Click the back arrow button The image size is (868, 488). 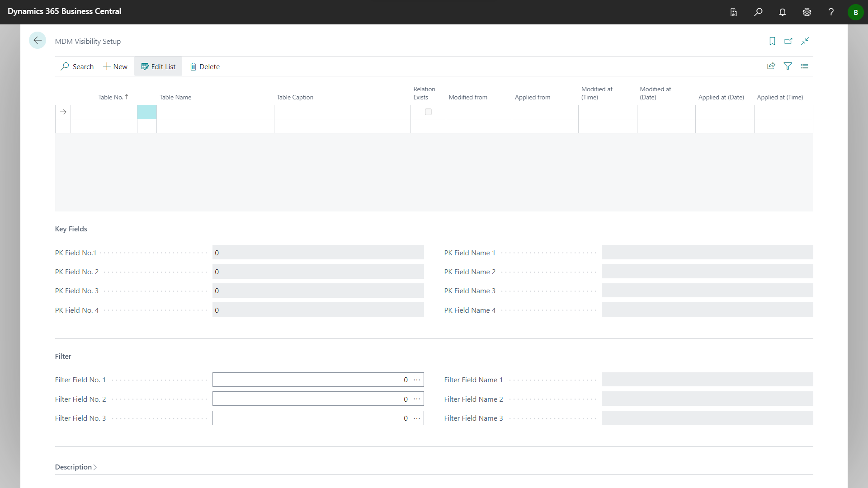coord(38,41)
